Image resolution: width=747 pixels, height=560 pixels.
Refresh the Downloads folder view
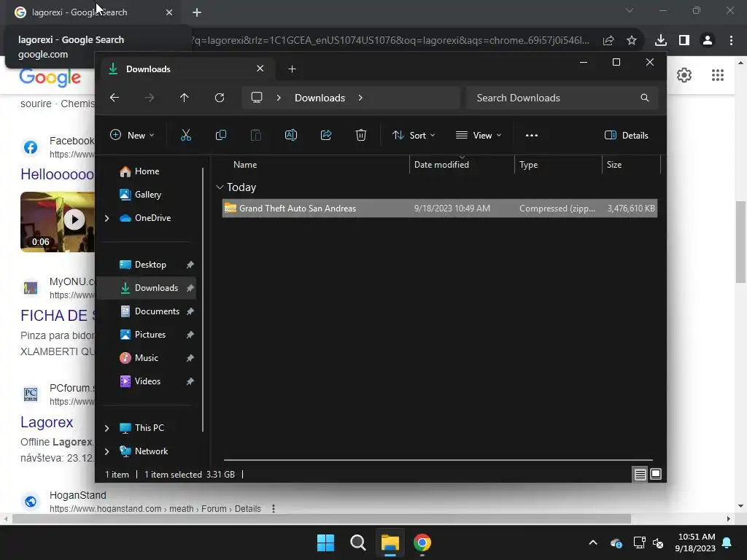pyautogui.click(x=220, y=98)
